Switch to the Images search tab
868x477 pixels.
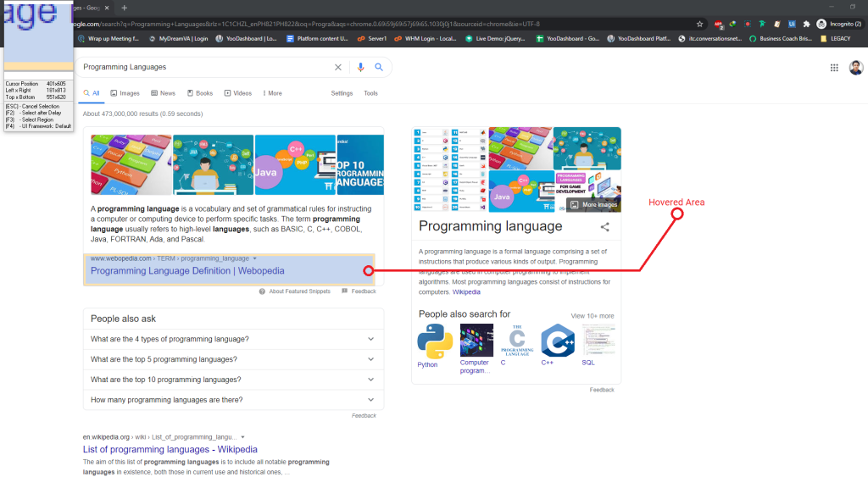click(125, 93)
